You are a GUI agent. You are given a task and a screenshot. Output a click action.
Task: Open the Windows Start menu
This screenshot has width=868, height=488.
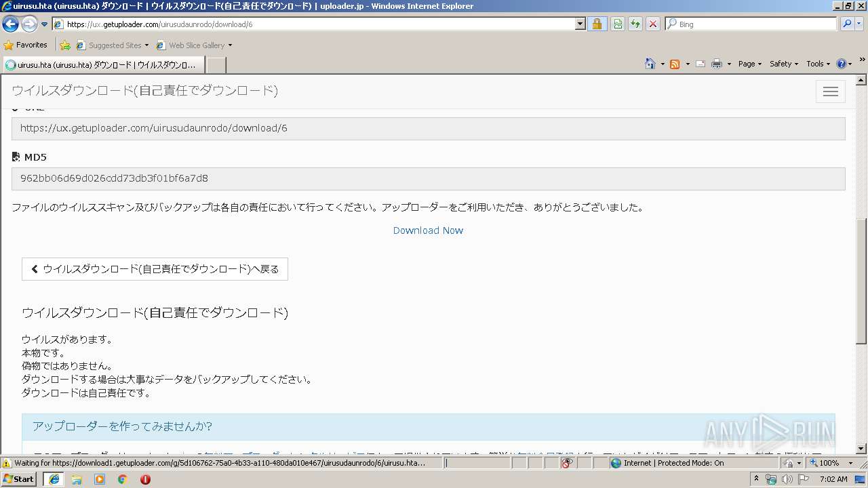point(19,479)
